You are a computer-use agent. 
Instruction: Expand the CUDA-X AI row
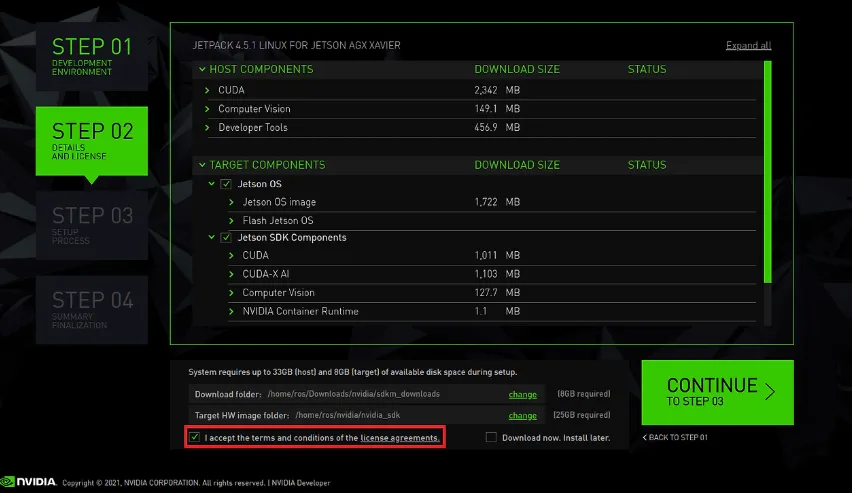[x=231, y=274]
